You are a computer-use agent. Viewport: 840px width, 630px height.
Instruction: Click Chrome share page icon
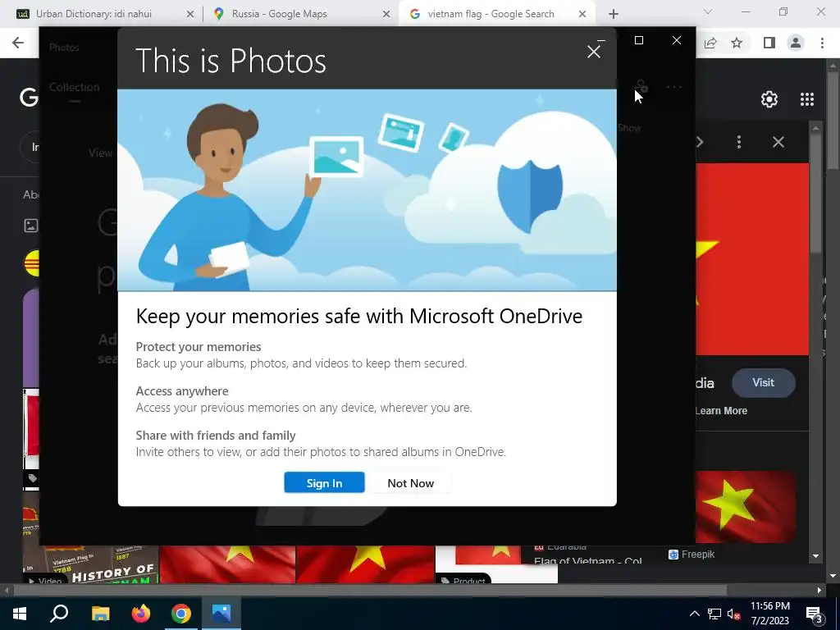710,43
